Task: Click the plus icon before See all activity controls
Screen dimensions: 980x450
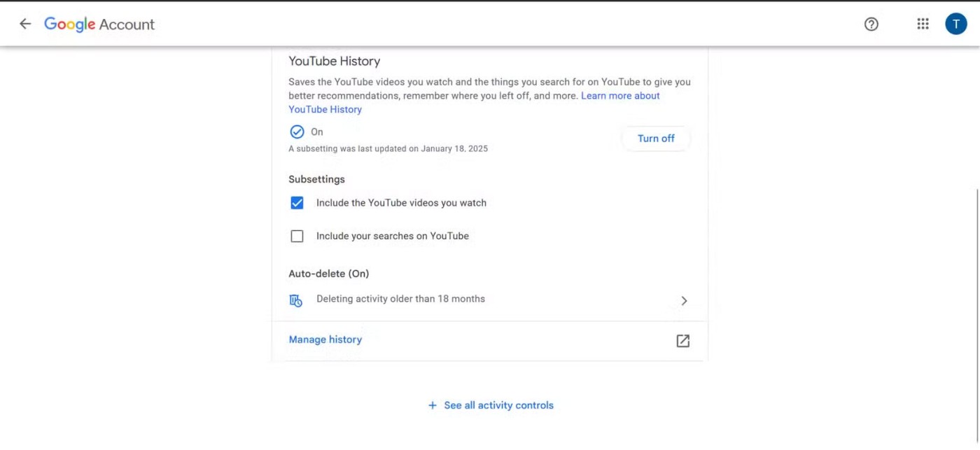Action: click(432, 405)
